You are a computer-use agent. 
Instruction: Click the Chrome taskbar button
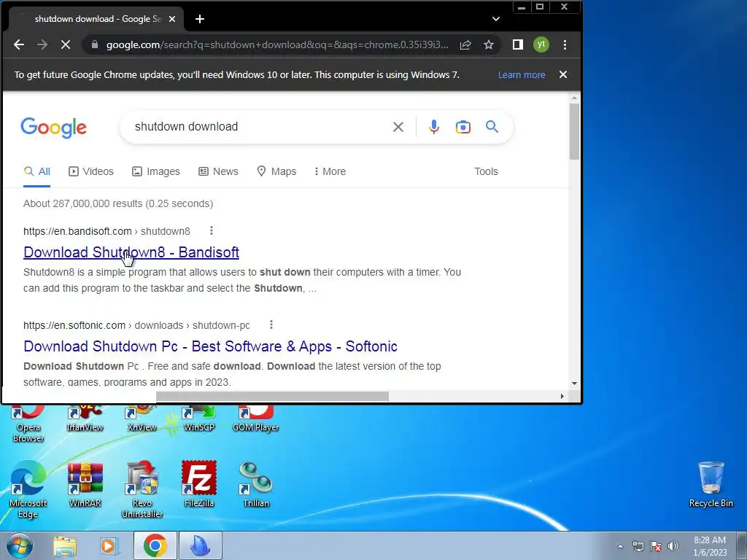coord(155,545)
